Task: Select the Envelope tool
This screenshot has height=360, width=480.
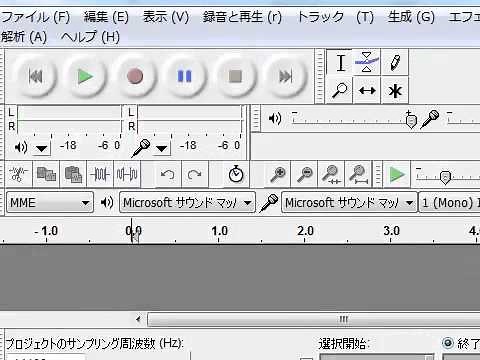Action: coord(367,62)
